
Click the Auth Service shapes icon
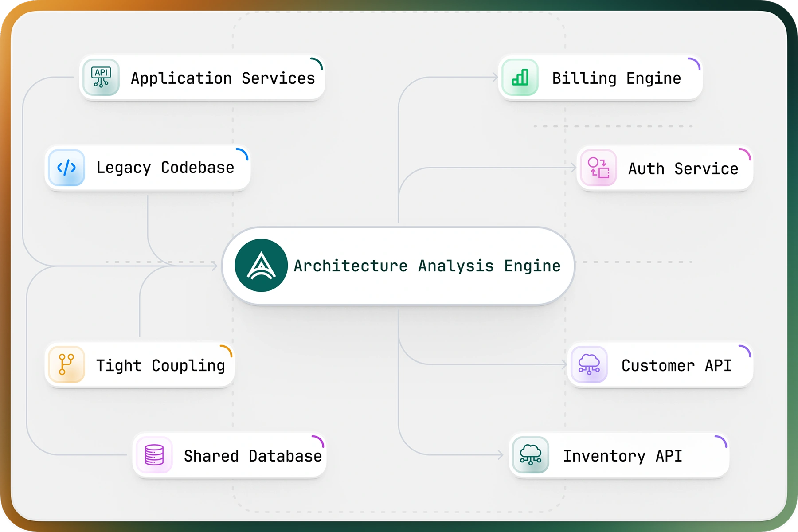598,168
